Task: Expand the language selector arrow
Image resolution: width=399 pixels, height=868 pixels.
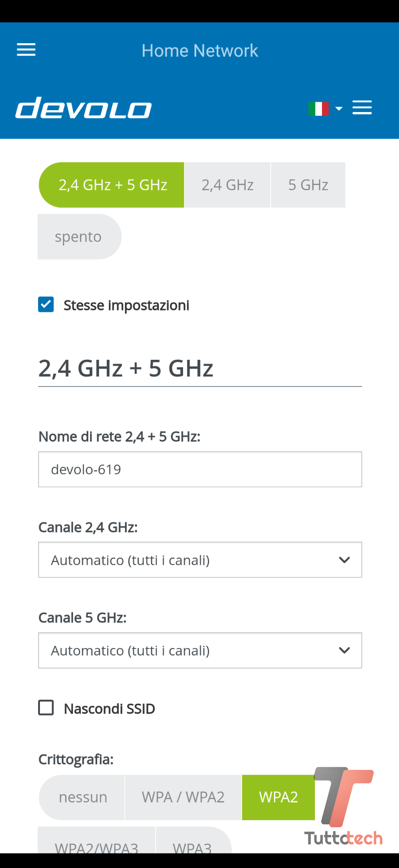Action: pos(339,108)
